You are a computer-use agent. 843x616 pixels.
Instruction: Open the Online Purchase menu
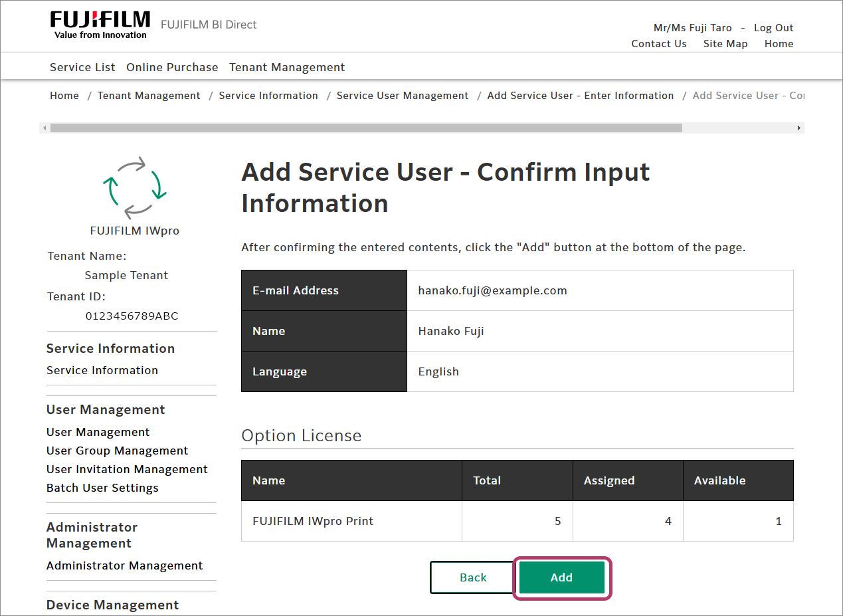172,67
